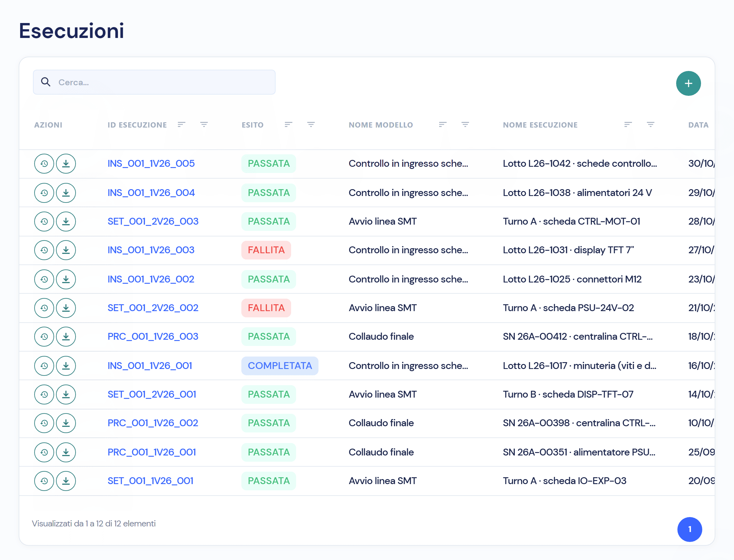Image resolution: width=734 pixels, height=560 pixels.
Task: Open execution link INS_001_1V26_001
Action: 150,366
